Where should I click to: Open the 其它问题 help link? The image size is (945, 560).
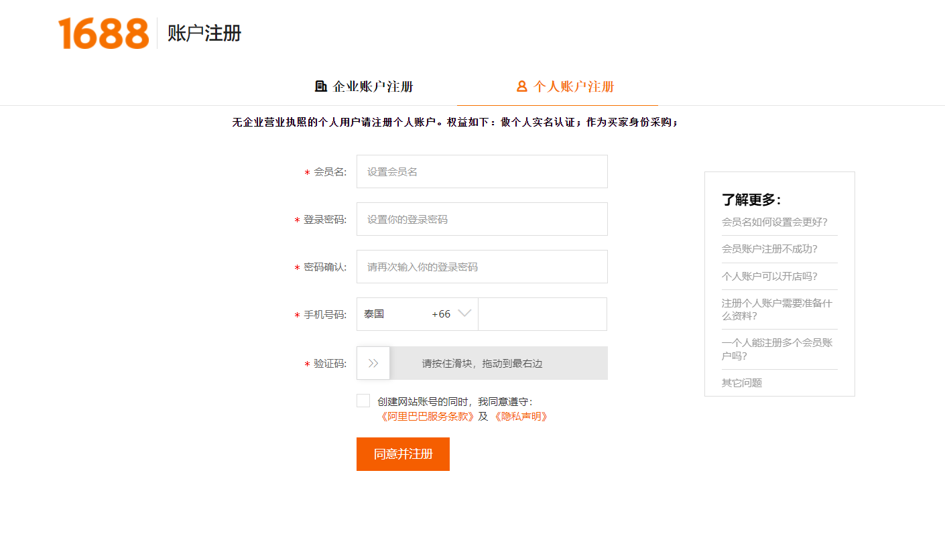(742, 382)
